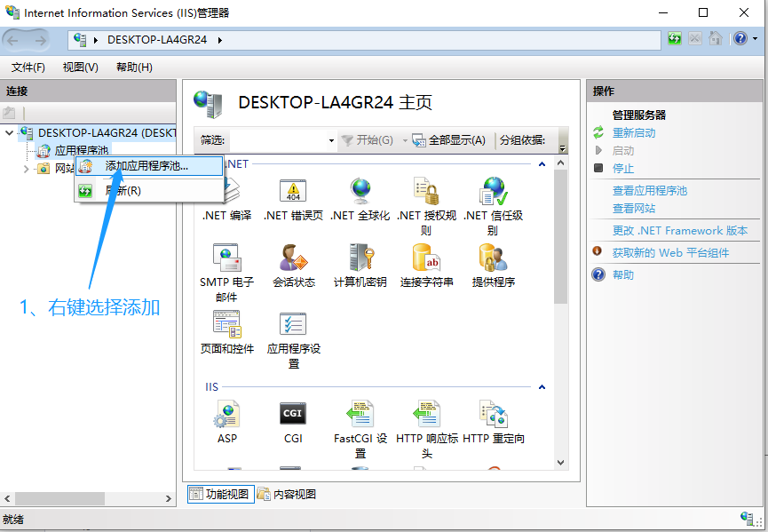
Task: Click the blue help question mark toolbar icon
Action: click(740, 39)
